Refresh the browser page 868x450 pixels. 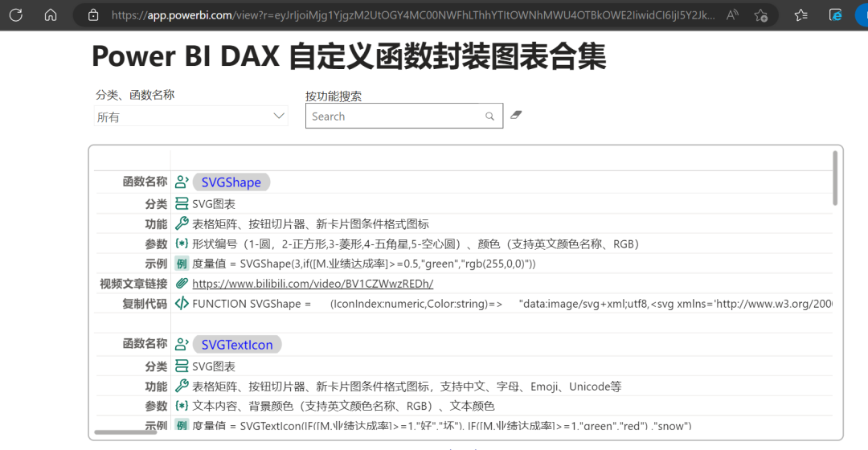click(16, 15)
